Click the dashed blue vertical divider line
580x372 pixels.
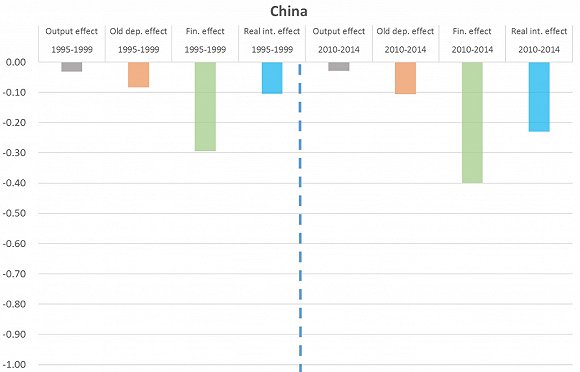point(300,218)
